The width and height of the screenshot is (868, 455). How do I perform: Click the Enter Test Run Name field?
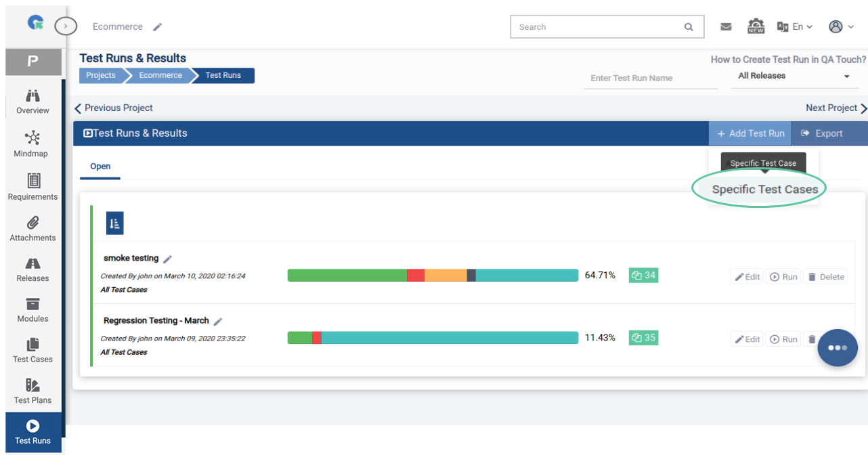coord(651,78)
